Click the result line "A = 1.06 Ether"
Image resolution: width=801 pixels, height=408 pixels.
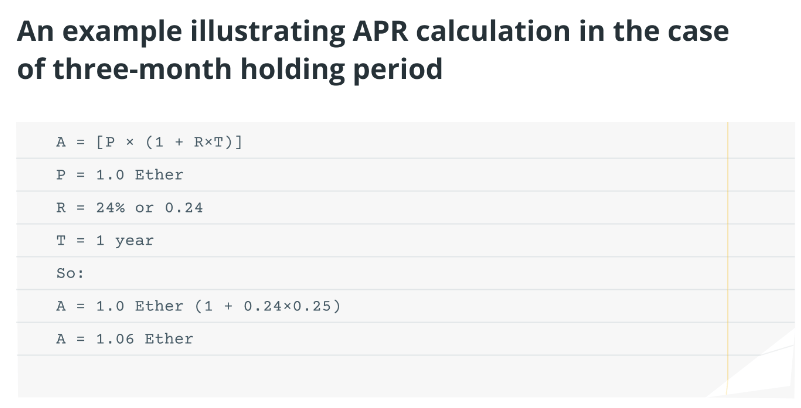125,339
